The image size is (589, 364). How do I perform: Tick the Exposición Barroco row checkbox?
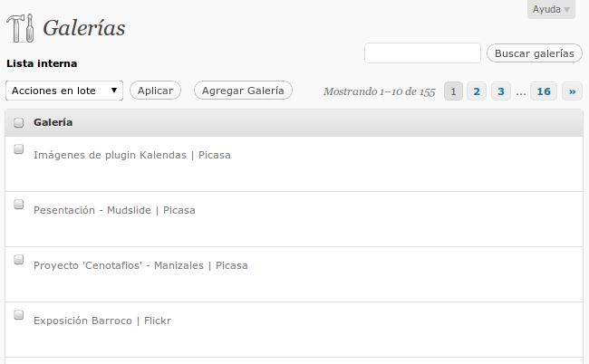tap(18, 314)
